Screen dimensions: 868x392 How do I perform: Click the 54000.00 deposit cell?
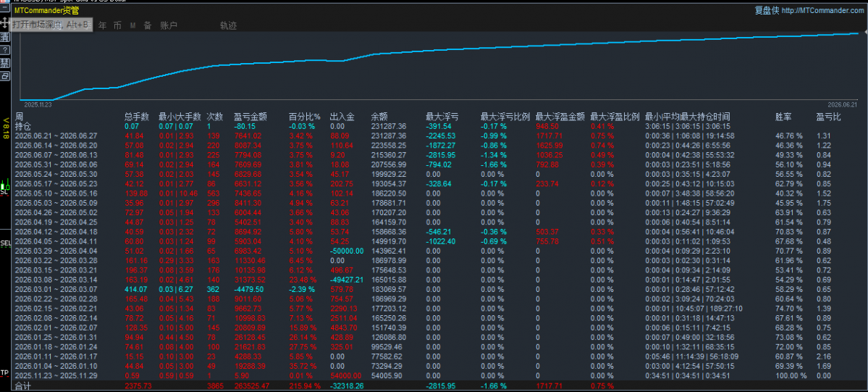[345, 375]
